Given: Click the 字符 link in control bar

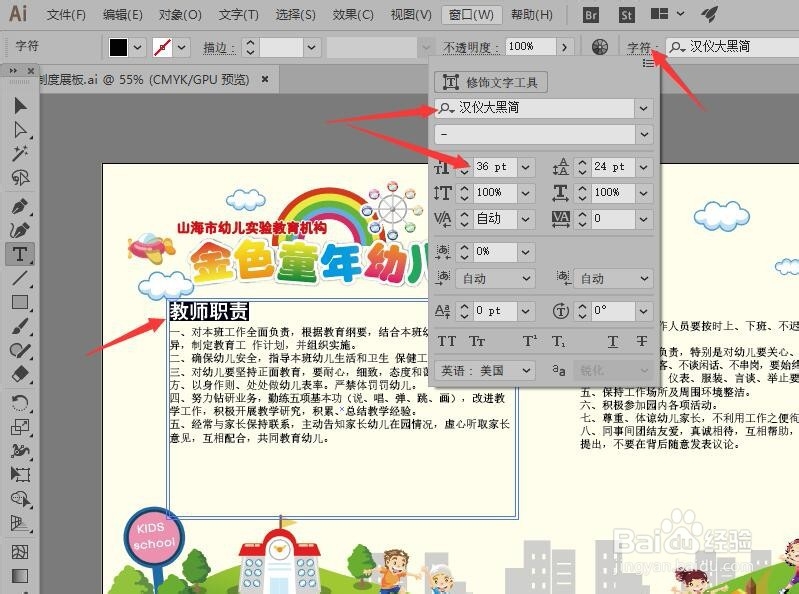Looking at the screenshot, I should [x=640, y=48].
